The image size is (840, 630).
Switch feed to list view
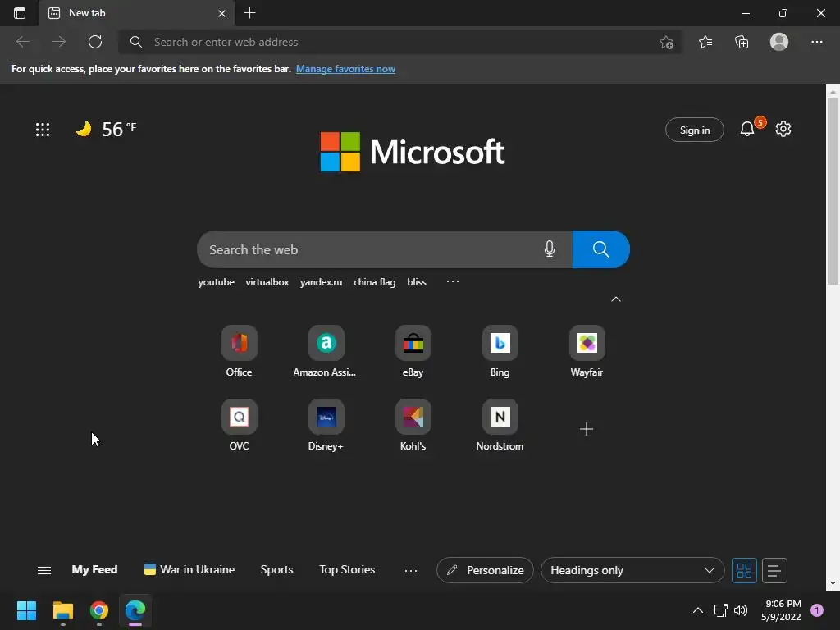point(774,571)
